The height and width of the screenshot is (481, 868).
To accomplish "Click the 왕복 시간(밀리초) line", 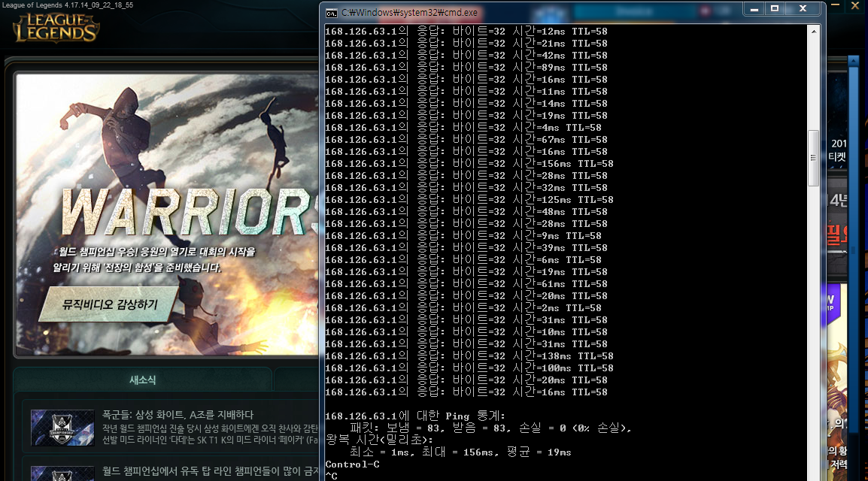I will point(380,440).
